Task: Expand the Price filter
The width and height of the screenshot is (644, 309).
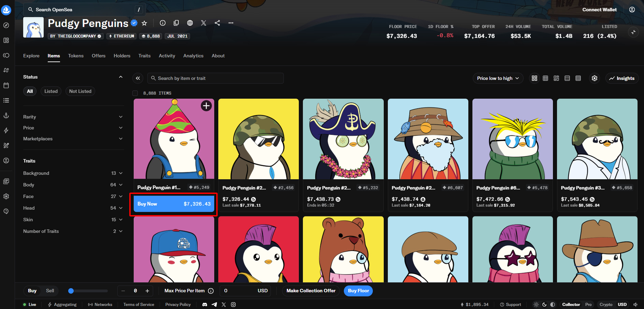Action: pos(73,128)
